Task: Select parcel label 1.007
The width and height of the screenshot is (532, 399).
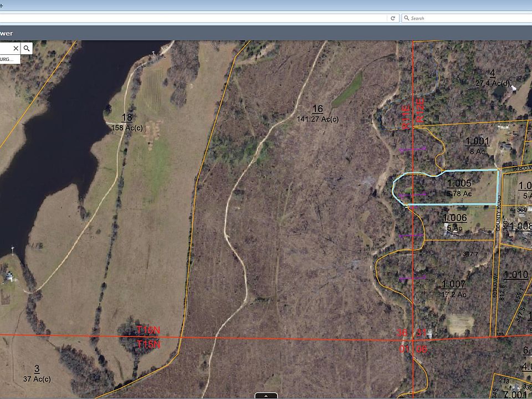Action: 453,284
